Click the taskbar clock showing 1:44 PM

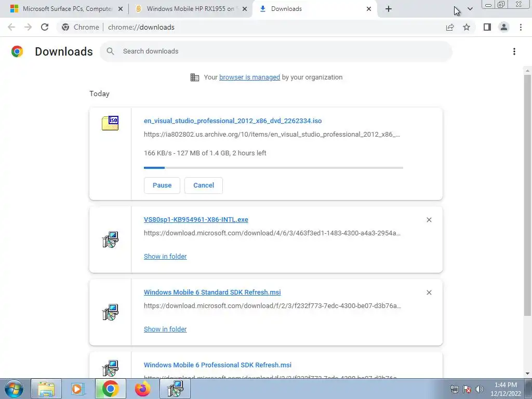[x=506, y=389]
